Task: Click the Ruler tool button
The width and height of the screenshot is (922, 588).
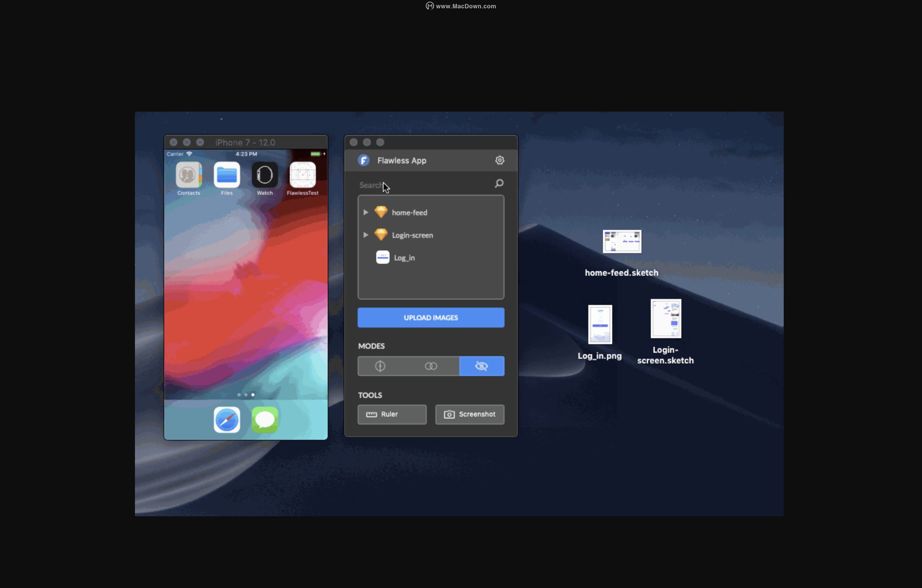Action: pos(392,415)
